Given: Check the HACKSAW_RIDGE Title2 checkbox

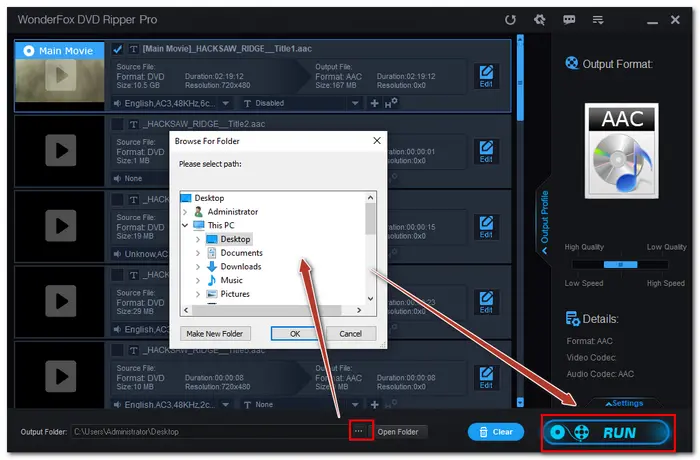Looking at the screenshot, I should click(x=117, y=124).
